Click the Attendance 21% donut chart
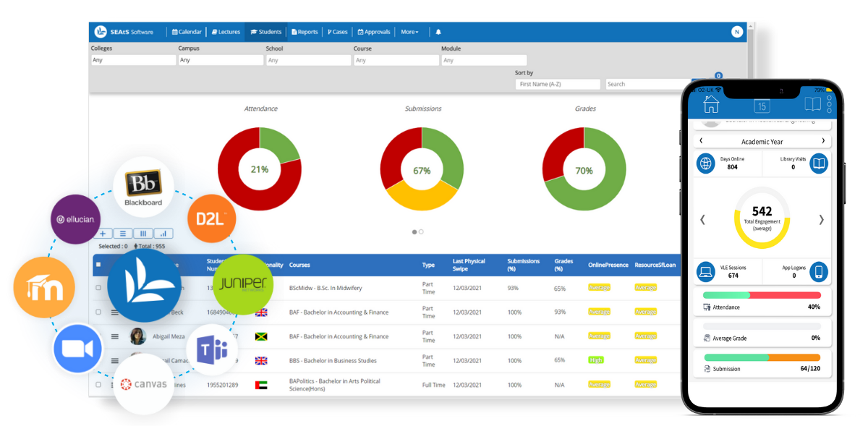The height and width of the screenshot is (434, 868). (259, 169)
